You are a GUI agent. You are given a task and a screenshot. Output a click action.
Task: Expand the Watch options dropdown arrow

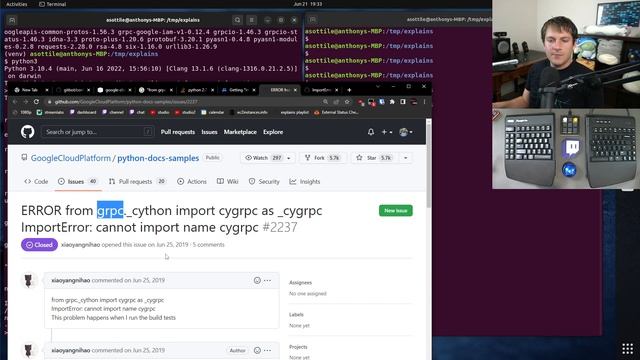[289, 158]
